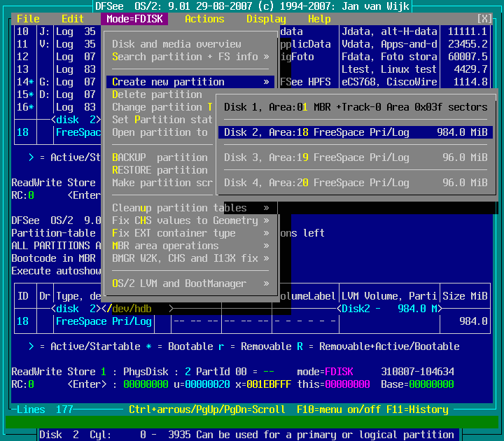The image size is (504, 441).
Task: Expand Cleanup partition tables submenu
Action: (x=190, y=208)
